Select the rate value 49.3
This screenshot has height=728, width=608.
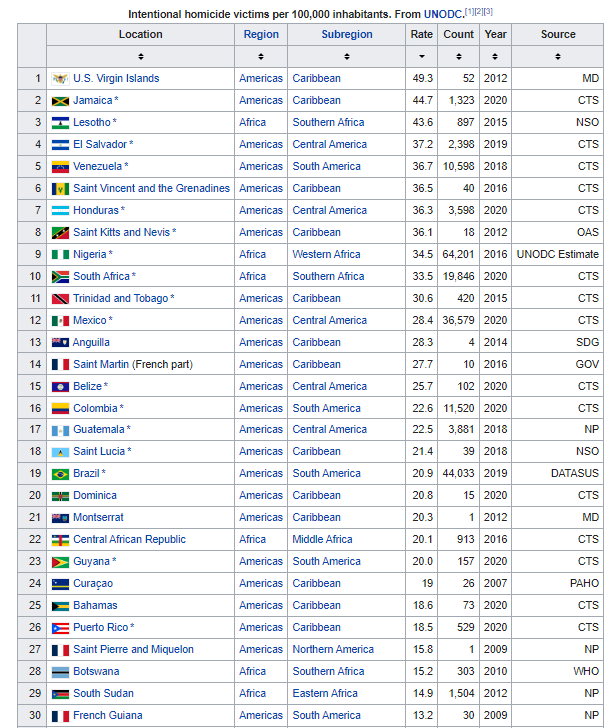(422, 78)
